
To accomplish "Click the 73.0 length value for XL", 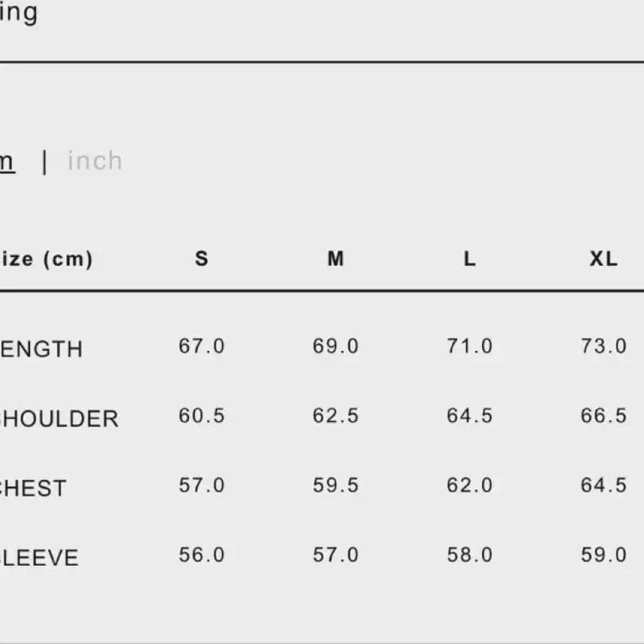I will pyautogui.click(x=604, y=346).
